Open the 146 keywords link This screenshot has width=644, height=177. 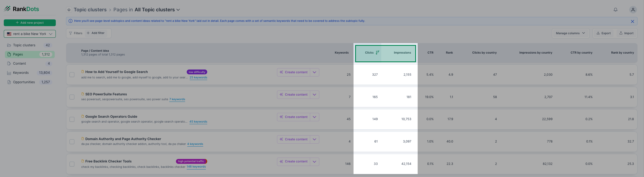point(196,167)
